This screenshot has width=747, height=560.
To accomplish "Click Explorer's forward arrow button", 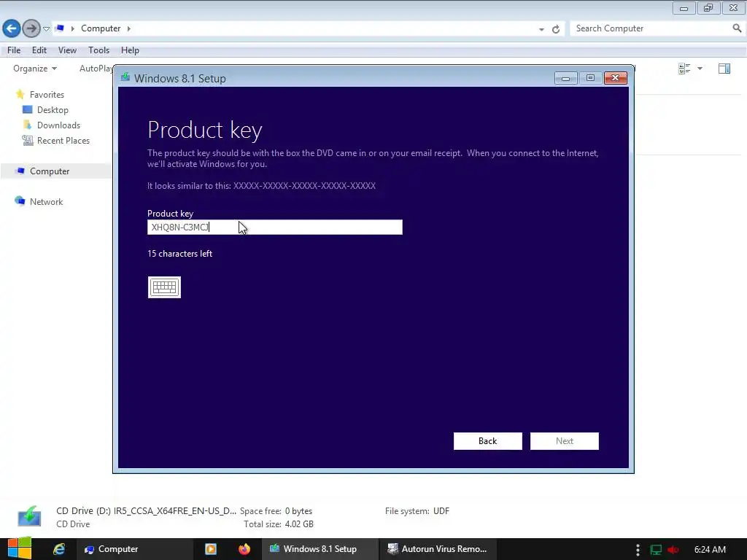I will pos(31,28).
